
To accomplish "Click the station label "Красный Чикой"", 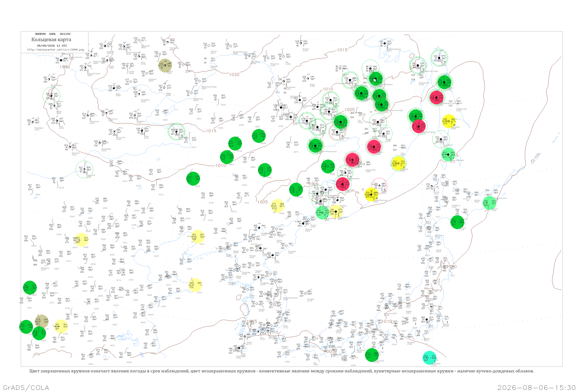I will pos(93,74).
